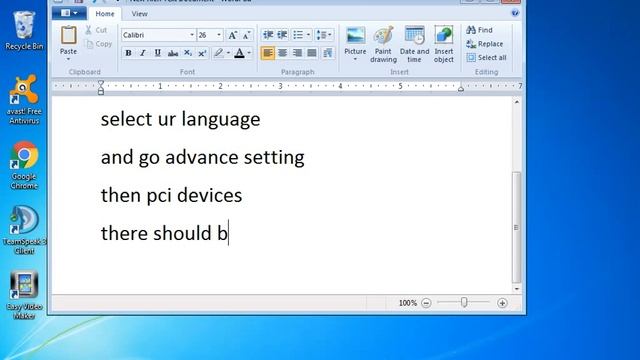Open the list style dropdown arrow
640x360 pixels.
308,35
